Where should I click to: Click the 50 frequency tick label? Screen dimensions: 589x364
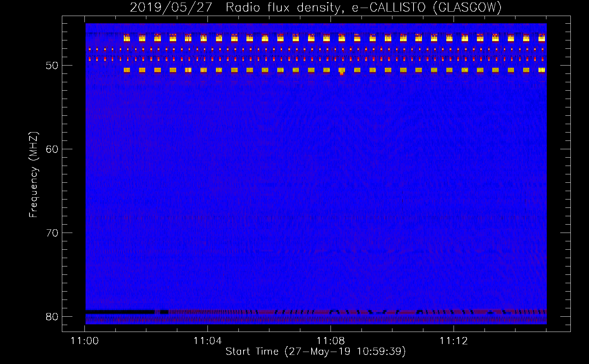[52, 66]
